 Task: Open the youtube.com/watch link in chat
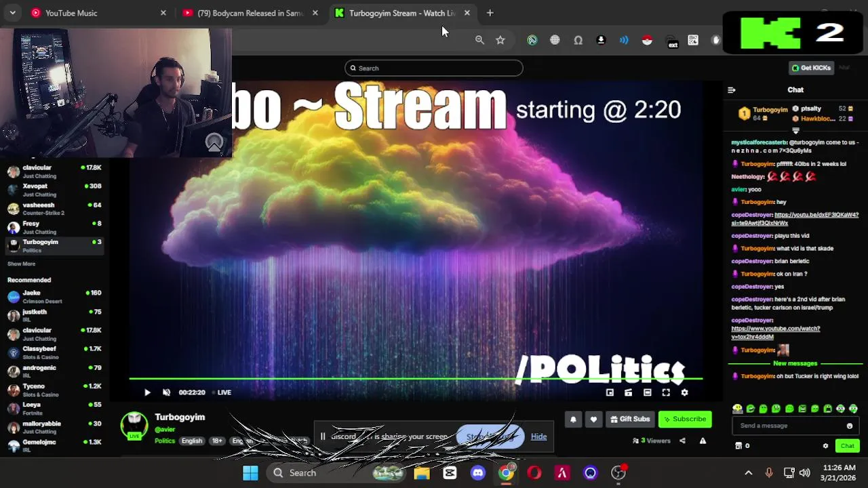pyautogui.click(x=775, y=332)
